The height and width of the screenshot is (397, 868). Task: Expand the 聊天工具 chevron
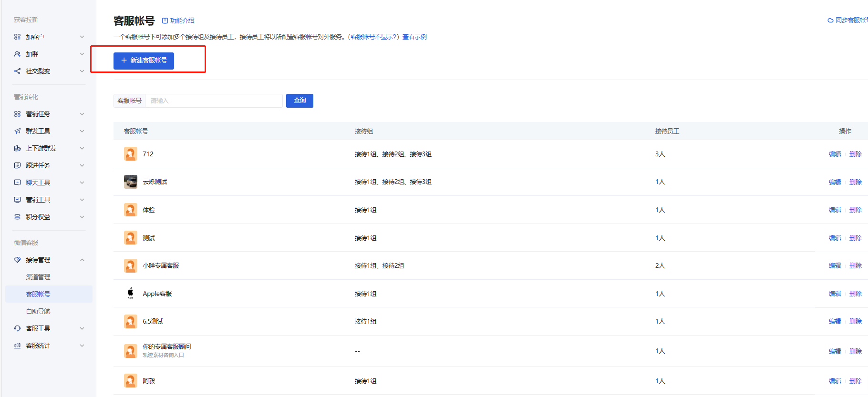[x=82, y=183]
